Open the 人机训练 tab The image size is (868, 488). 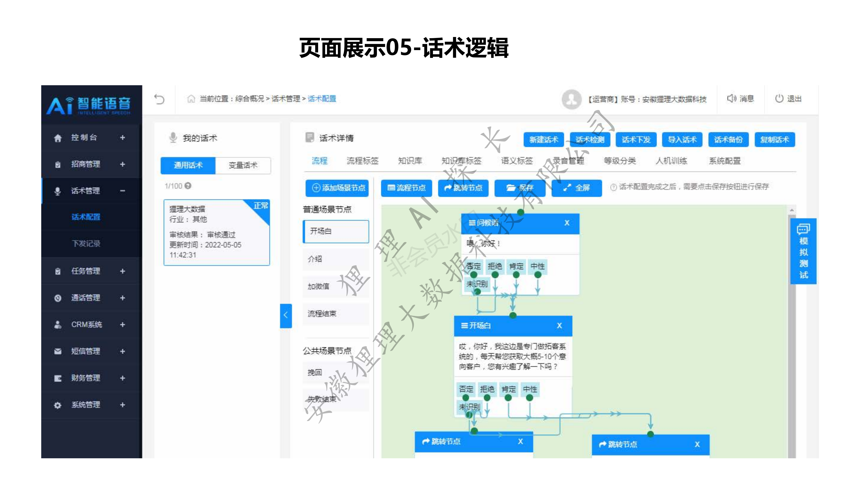(x=671, y=161)
